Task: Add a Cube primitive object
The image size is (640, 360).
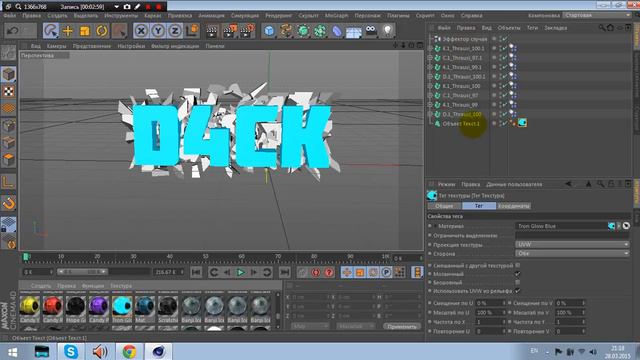Action: pos(269,31)
